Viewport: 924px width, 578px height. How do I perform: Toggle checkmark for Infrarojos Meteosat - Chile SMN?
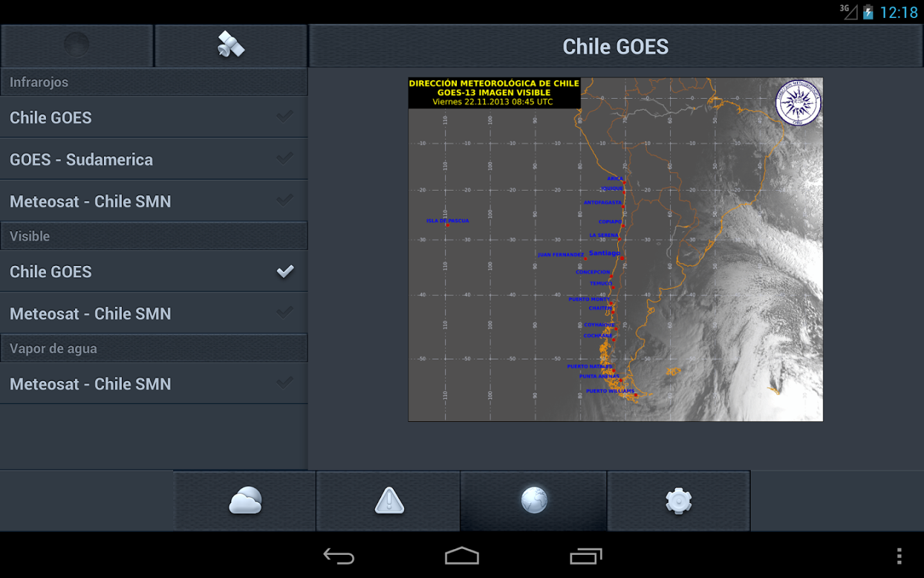[x=285, y=200]
